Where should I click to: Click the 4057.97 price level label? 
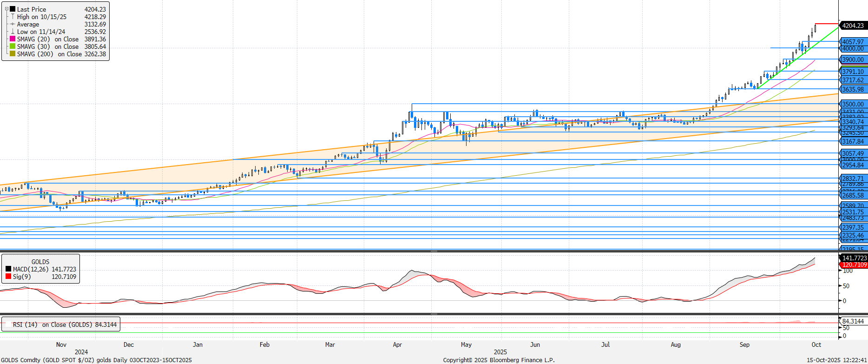[x=853, y=42]
